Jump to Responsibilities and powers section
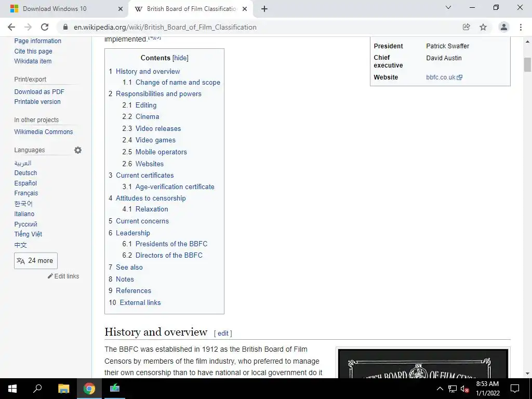The height and width of the screenshot is (399, 532). 158,94
